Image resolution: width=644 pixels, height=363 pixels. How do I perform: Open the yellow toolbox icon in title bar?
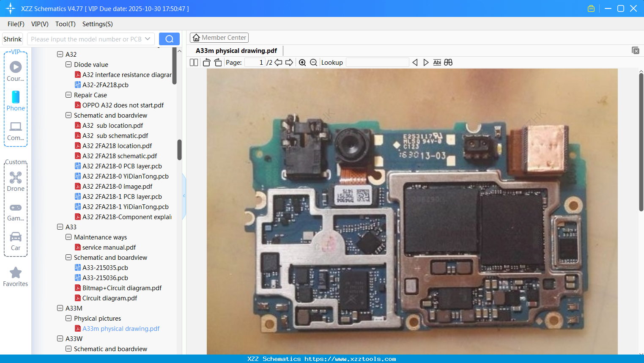[591, 8]
